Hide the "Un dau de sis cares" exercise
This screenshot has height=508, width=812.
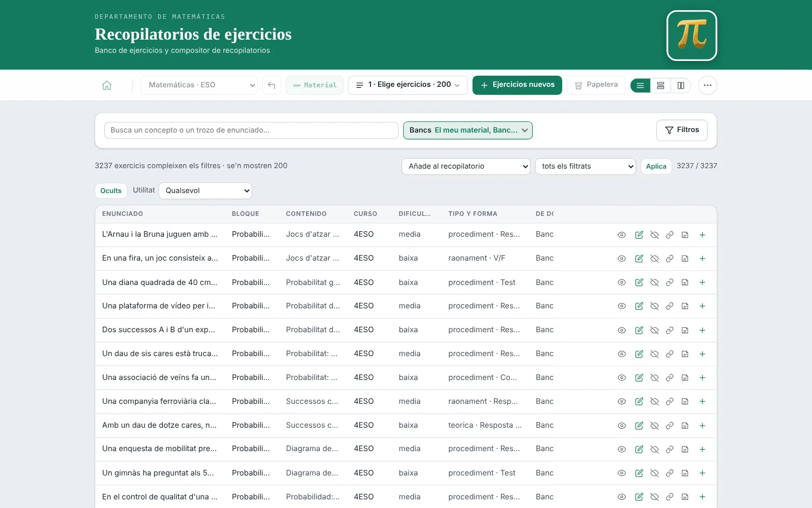pos(654,354)
